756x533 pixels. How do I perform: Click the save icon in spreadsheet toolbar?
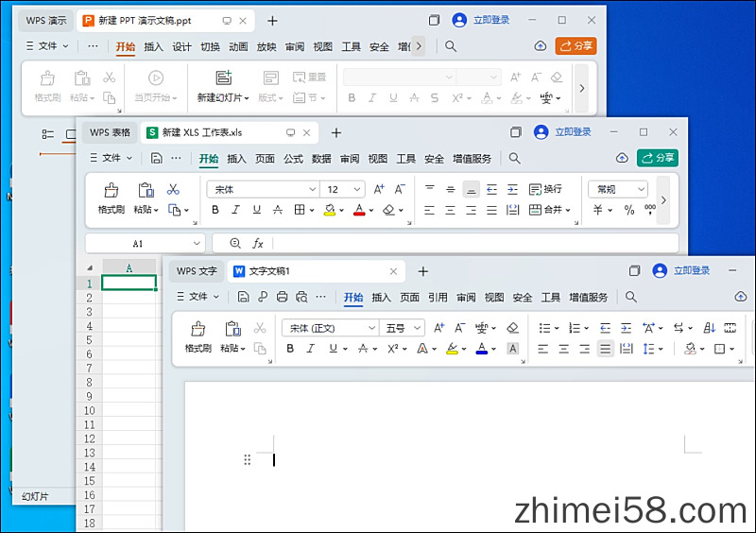click(156, 159)
